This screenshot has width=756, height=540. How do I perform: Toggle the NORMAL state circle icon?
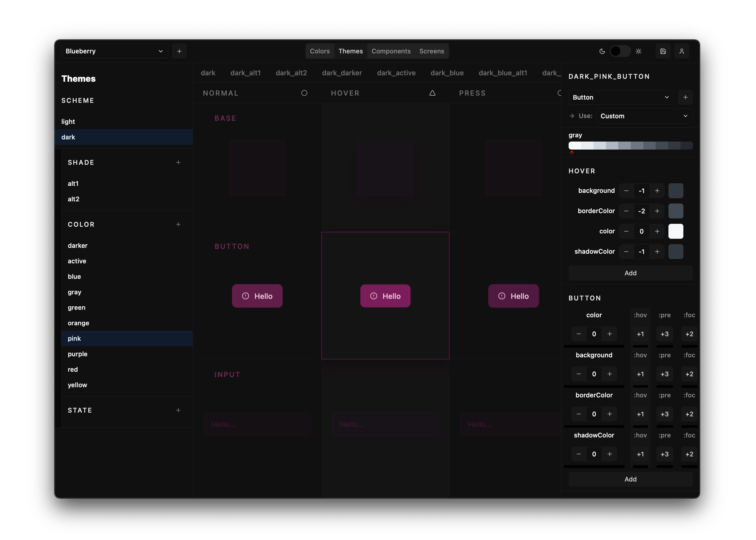tap(304, 93)
